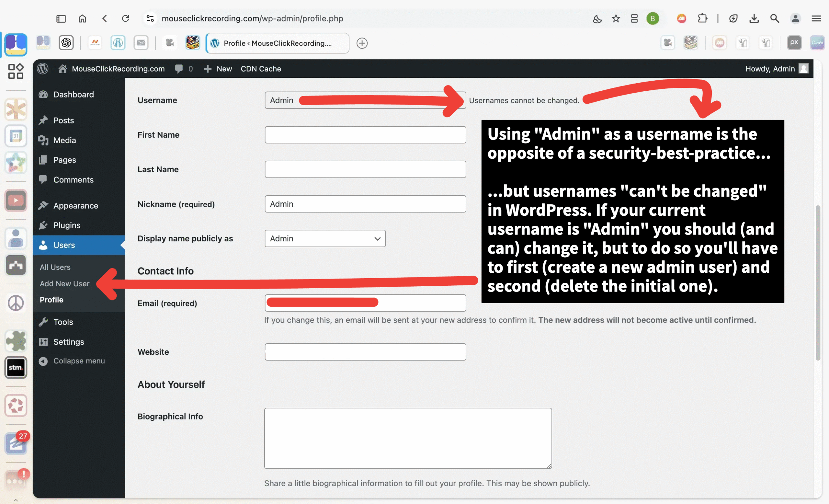
Task: Open the Plugins menu in sidebar
Action: pyautogui.click(x=67, y=225)
